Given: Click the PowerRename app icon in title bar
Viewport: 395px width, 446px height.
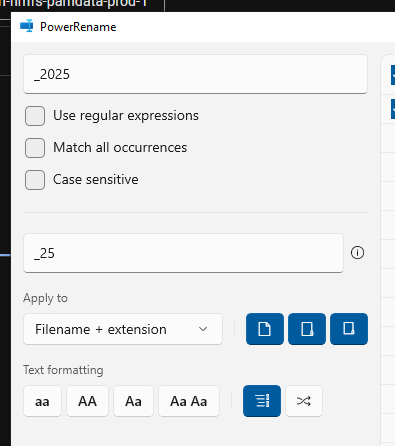Looking at the screenshot, I should click(x=27, y=26).
